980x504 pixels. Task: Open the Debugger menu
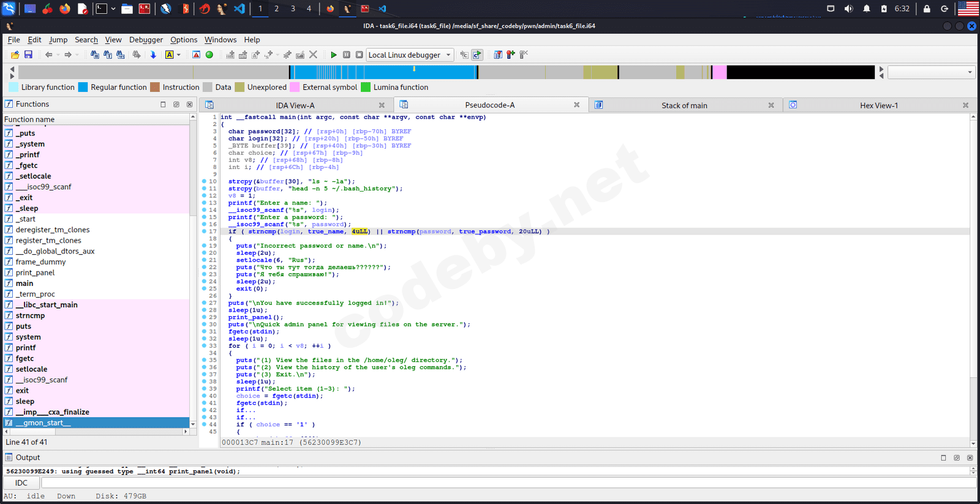tap(146, 40)
